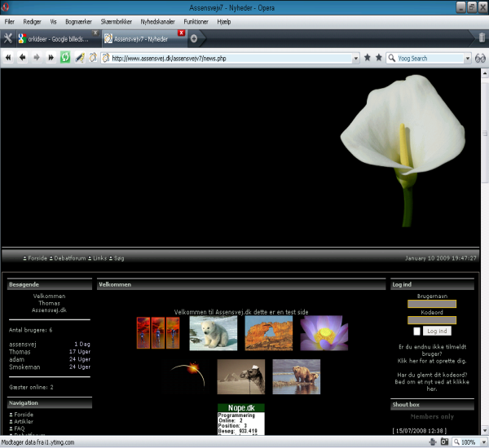Open the Links page in top bar
Viewport: 489px width, 448px height.
(x=99, y=258)
